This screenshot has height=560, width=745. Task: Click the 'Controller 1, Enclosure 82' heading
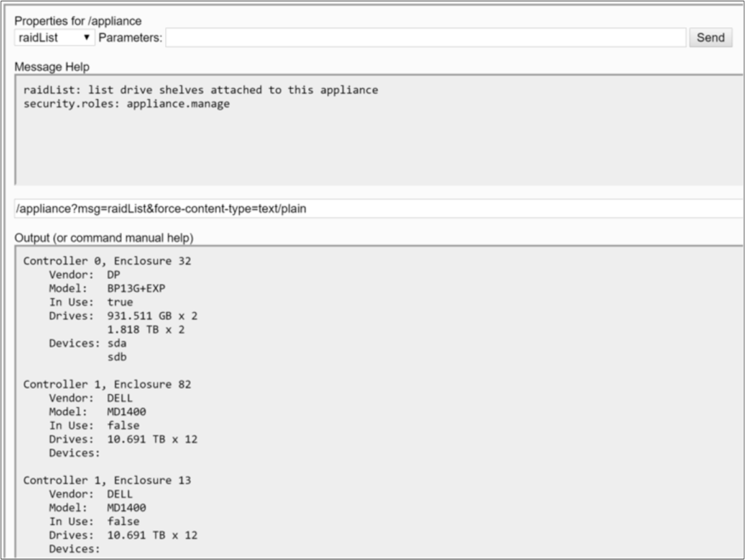click(107, 385)
